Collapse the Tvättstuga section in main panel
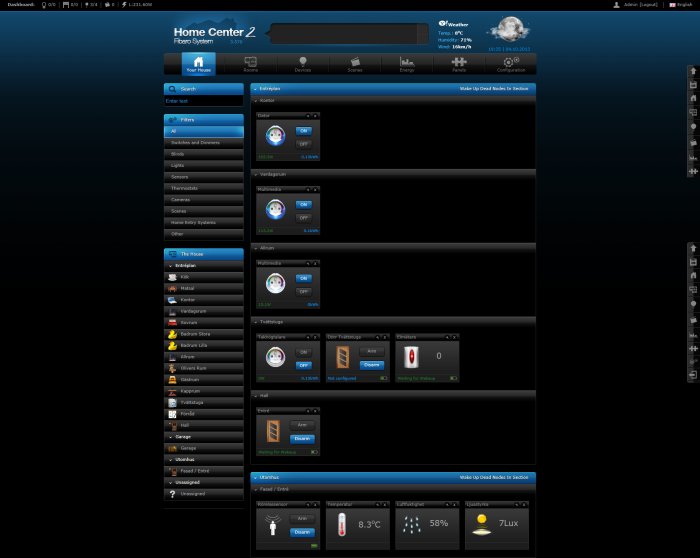 256,322
